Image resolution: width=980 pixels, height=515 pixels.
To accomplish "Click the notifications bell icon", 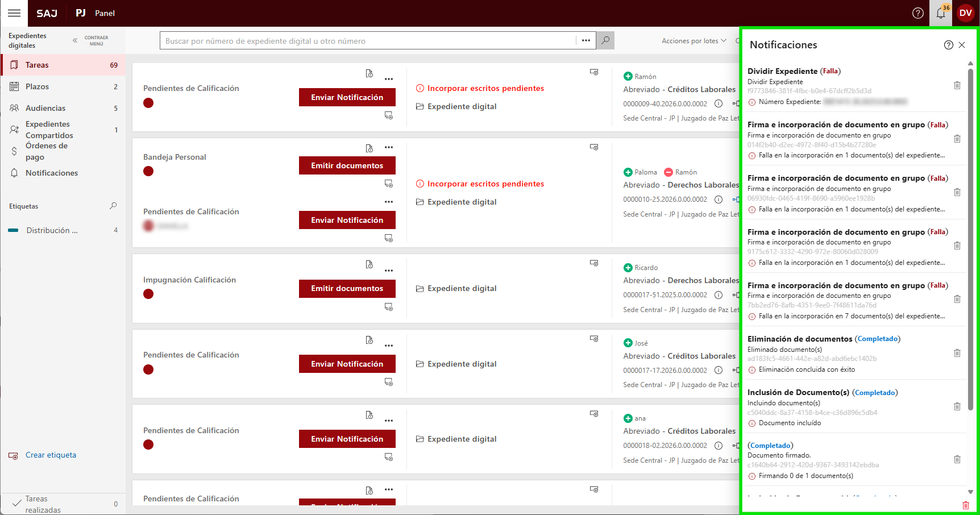I will click(x=941, y=13).
